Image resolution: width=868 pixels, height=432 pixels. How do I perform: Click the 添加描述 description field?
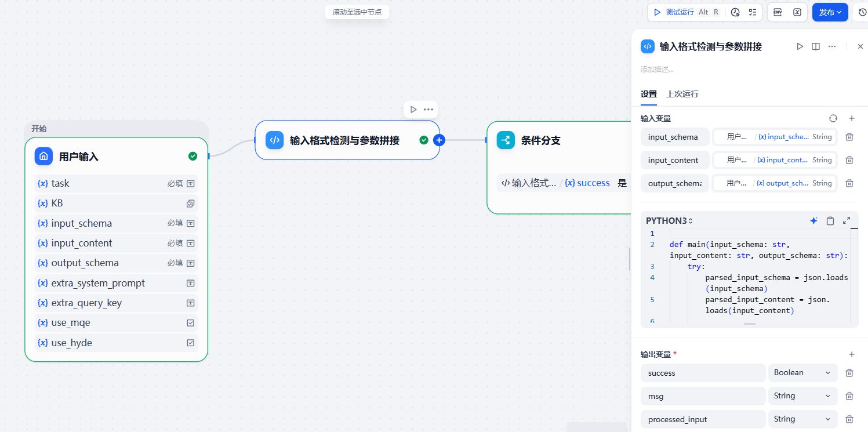pyautogui.click(x=658, y=70)
